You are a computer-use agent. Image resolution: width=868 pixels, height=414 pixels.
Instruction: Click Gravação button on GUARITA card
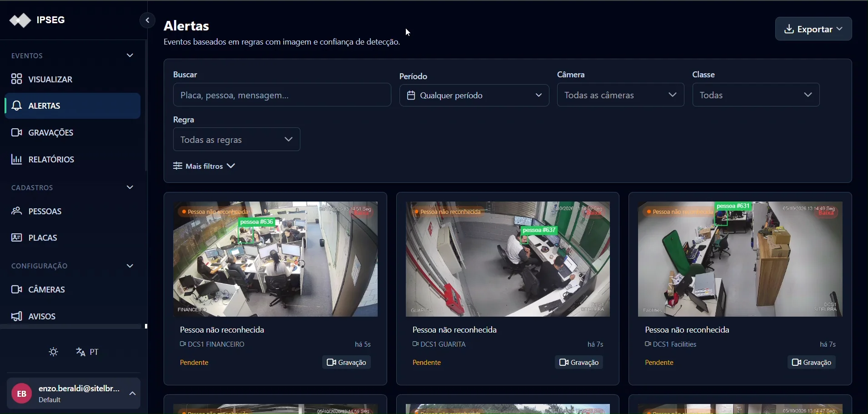(x=579, y=363)
